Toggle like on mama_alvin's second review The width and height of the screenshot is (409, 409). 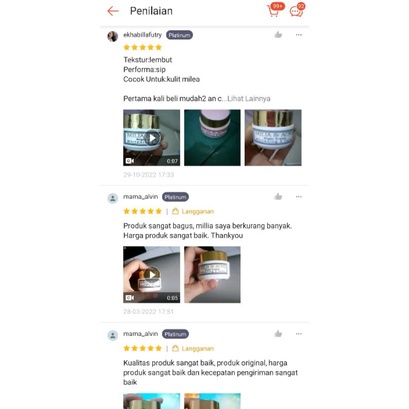278,334
